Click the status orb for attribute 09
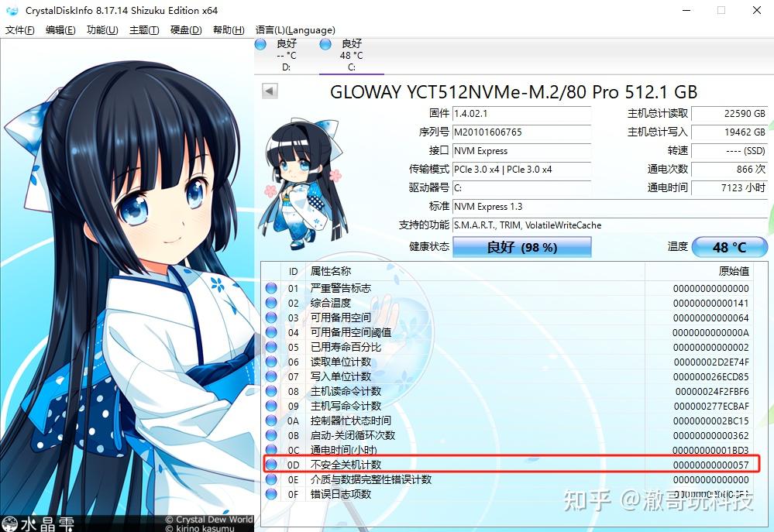Screen dimensions: 774x532 point(271,406)
